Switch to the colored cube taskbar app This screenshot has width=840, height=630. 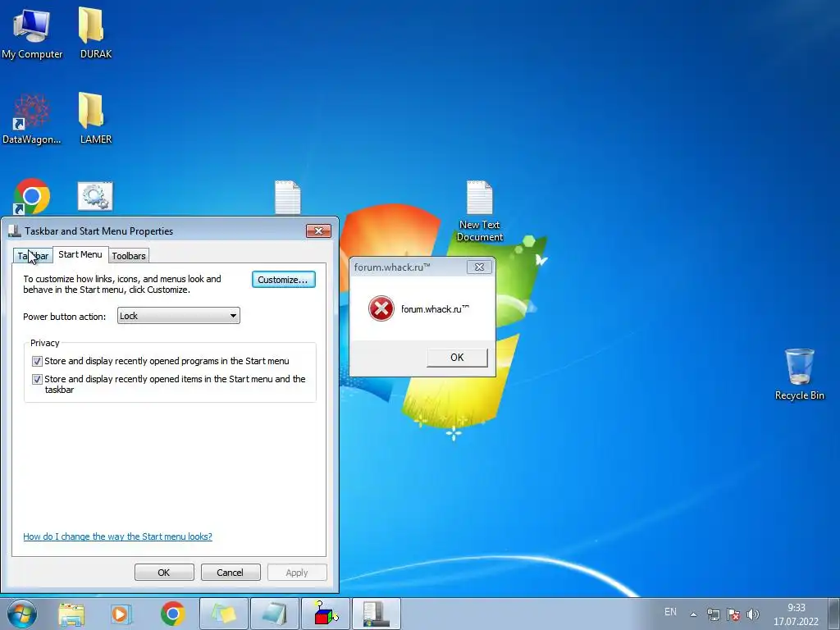tap(326, 614)
